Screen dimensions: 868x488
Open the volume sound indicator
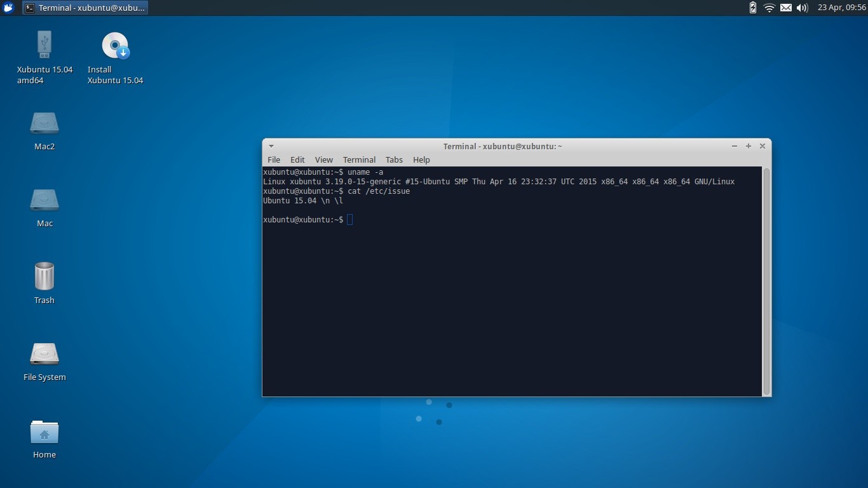click(802, 8)
